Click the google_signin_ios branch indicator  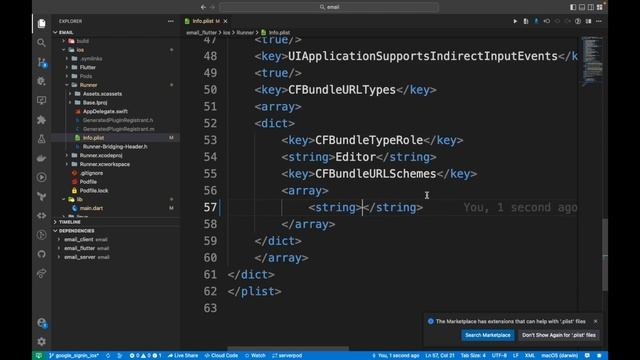74,356
